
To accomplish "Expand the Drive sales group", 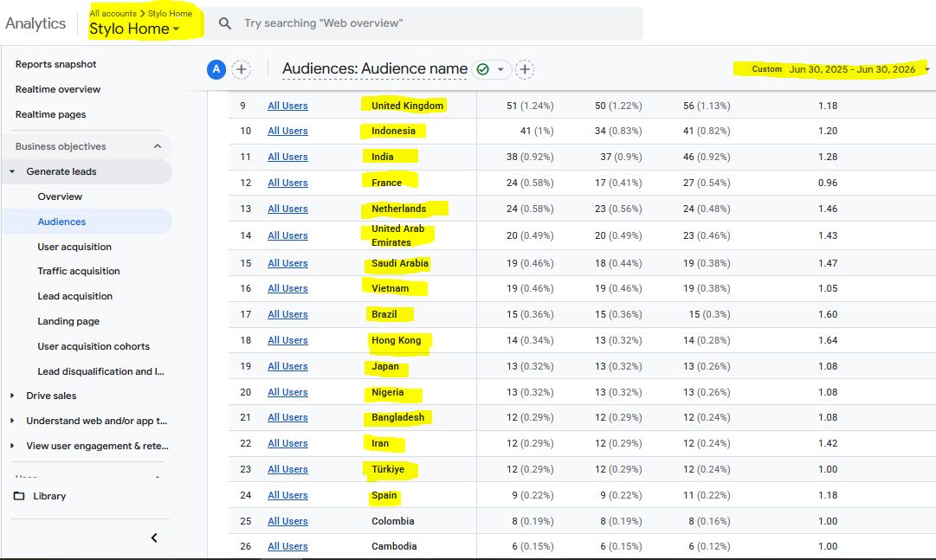I will (x=12, y=396).
